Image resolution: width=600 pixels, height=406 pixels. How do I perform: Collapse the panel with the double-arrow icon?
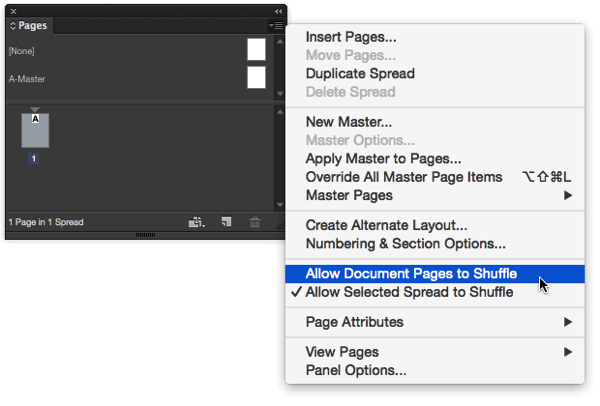(x=279, y=11)
